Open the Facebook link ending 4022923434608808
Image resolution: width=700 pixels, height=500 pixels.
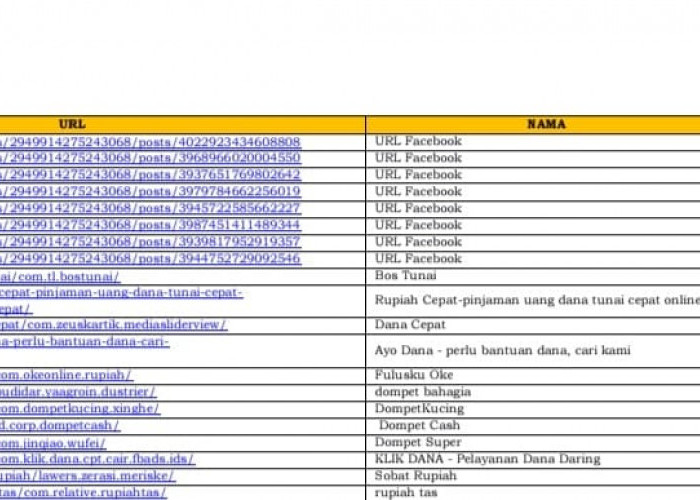click(150, 142)
